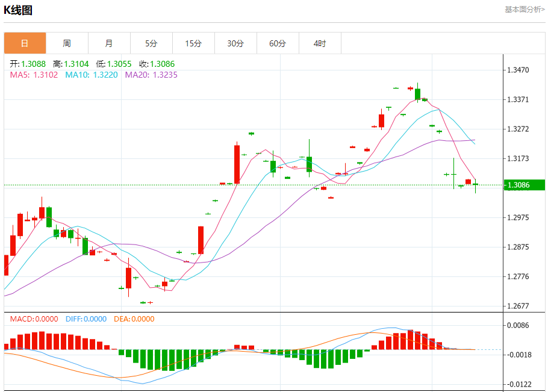Switch to the 月 monthly tab
The height and width of the screenshot is (392, 548).
[109, 43]
